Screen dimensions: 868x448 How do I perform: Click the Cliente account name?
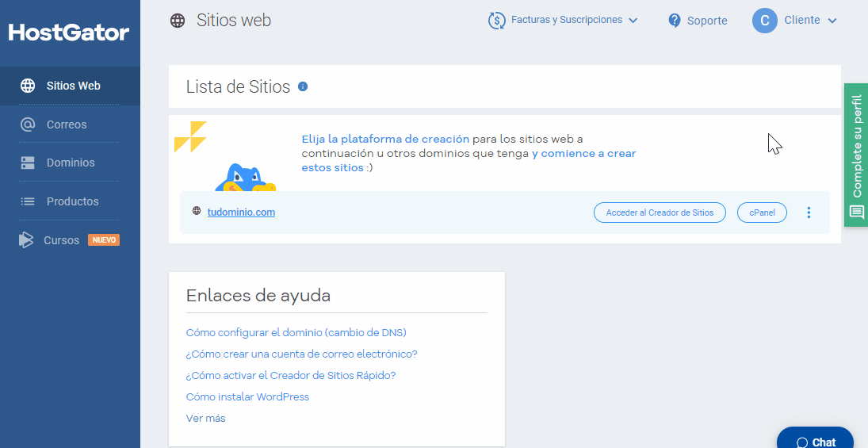coord(802,21)
